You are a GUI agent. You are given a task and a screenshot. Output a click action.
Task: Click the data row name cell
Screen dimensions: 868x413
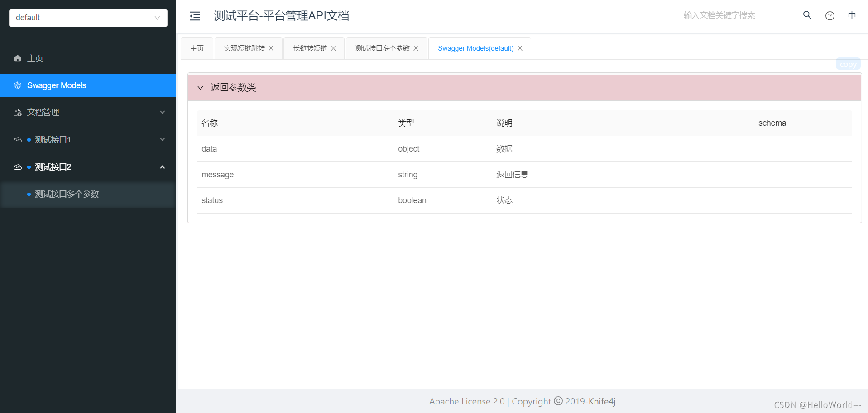point(209,149)
